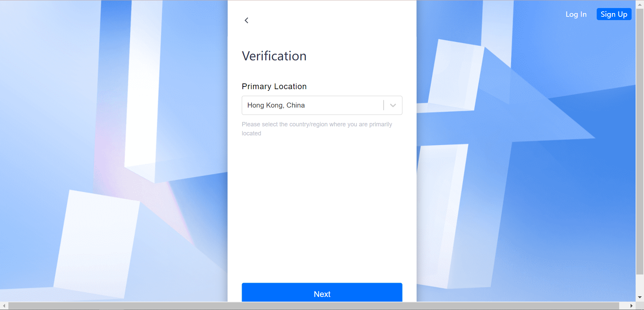Go back using the left chevron
The image size is (644, 310).
tap(247, 20)
